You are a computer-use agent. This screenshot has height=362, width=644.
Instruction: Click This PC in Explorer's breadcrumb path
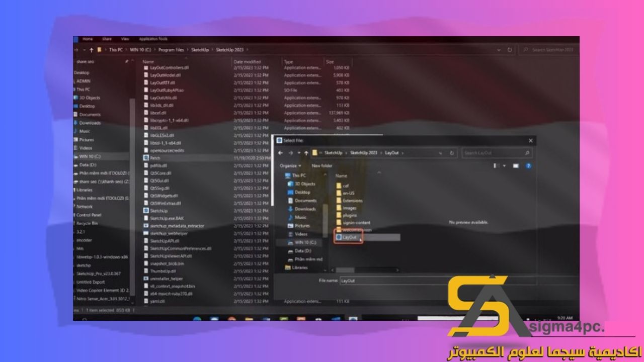point(116,50)
